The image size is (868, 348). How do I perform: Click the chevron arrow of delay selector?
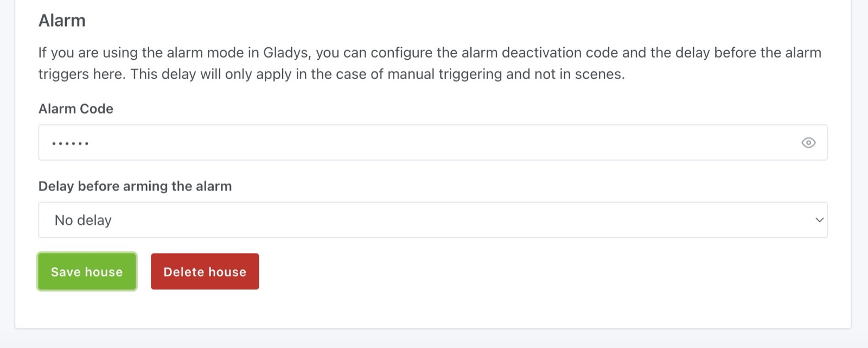(819, 220)
